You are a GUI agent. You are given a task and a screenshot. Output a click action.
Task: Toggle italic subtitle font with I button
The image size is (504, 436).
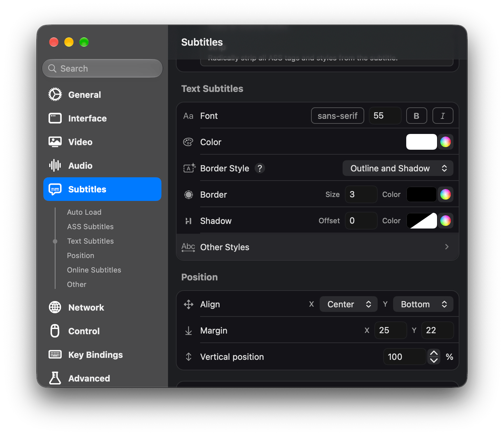click(443, 116)
